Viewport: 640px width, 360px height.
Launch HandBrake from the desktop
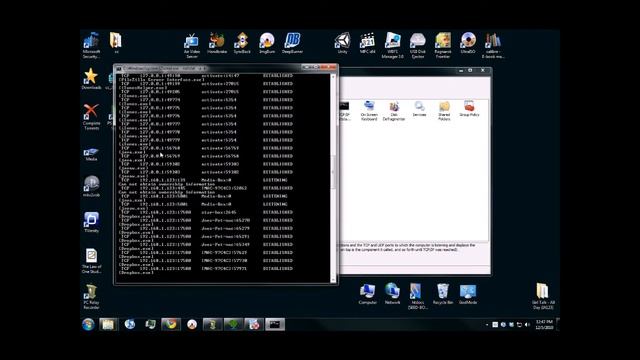click(217, 43)
